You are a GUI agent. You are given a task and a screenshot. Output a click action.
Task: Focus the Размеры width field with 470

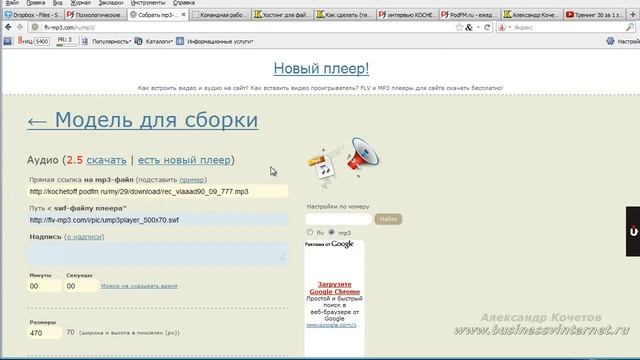[x=45, y=333]
